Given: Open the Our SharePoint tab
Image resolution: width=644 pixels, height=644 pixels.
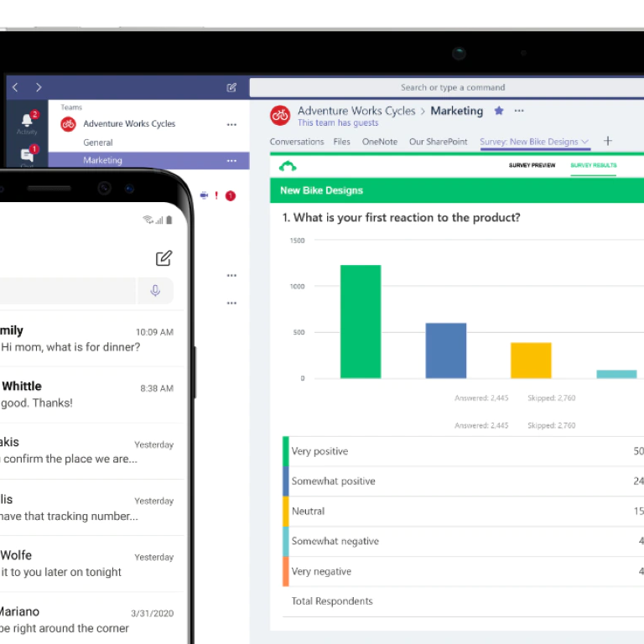Looking at the screenshot, I should (439, 142).
